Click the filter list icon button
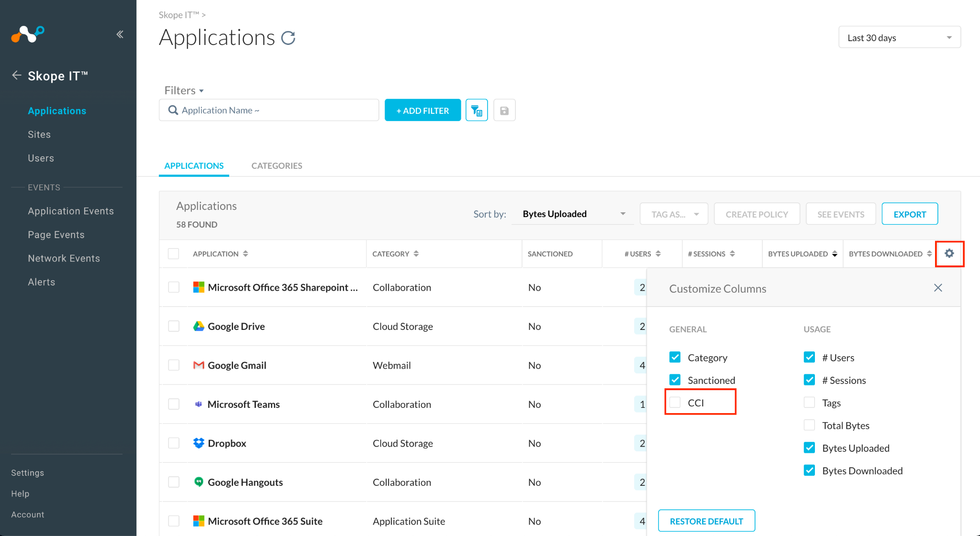The width and height of the screenshot is (980, 536). click(477, 110)
